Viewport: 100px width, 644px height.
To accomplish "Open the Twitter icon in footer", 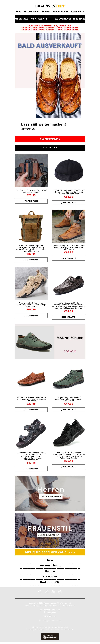I will click(46, 591).
